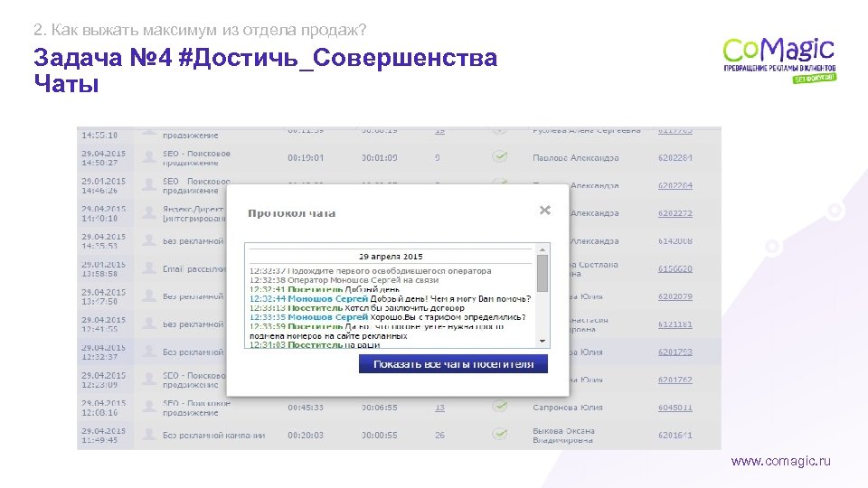This screenshot has height=488, width=868.
Task: Click time value 00:06:55
Action: [x=380, y=408]
